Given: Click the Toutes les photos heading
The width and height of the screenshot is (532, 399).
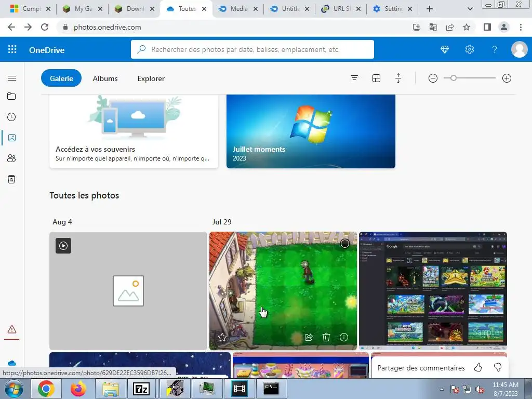Looking at the screenshot, I should [x=84, y=195].
